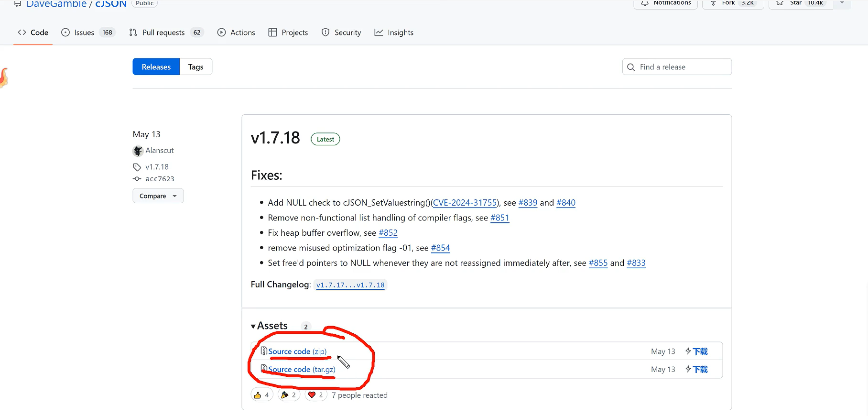
Task: React with thumbs up emoji
Action: click(x=262, y=395)
